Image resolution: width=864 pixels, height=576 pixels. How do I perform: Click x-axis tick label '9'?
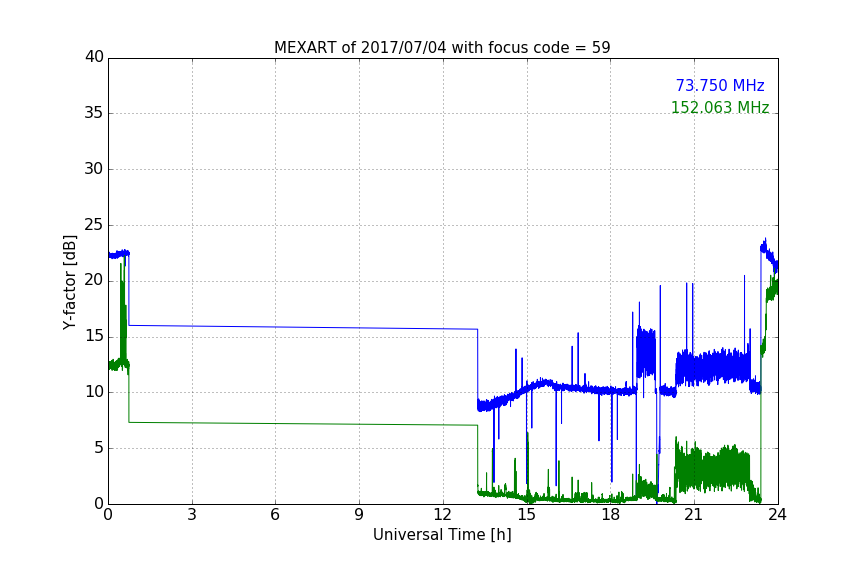(x=359, y=515)
